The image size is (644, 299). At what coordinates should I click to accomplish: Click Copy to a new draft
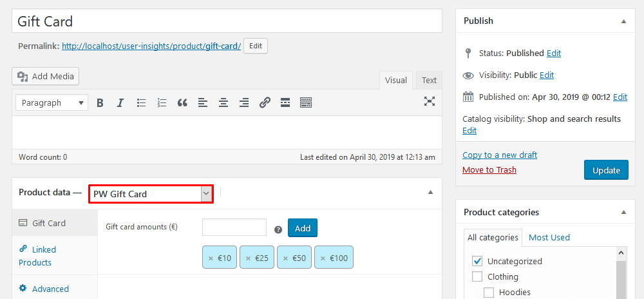click(x=500, y=155)
